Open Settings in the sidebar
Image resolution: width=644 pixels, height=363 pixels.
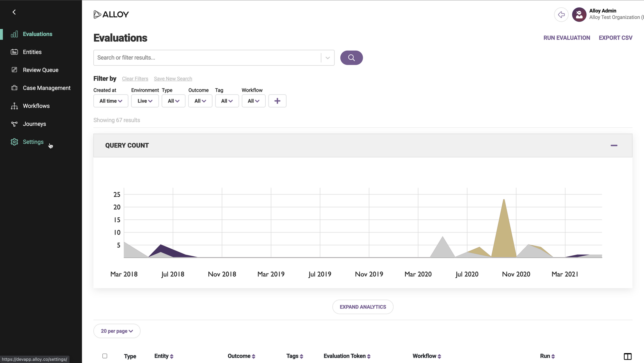(33, 142)
